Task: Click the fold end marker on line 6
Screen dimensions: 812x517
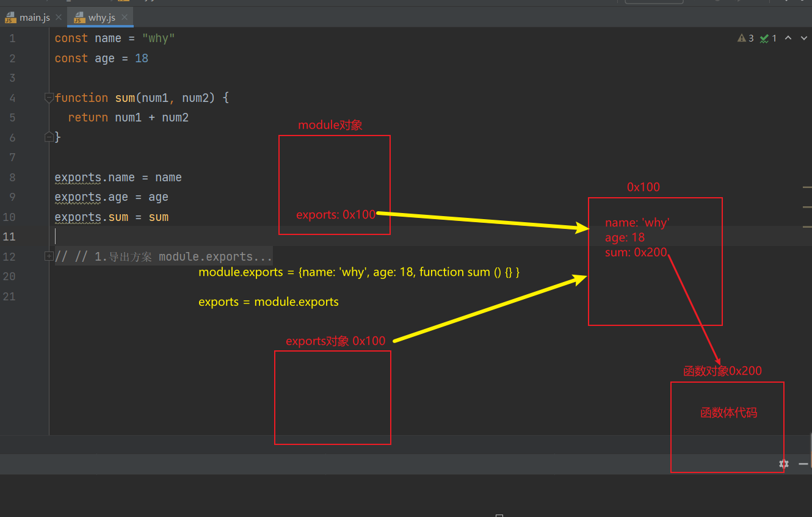Action: pyautogui.click(x=49, y=137)
